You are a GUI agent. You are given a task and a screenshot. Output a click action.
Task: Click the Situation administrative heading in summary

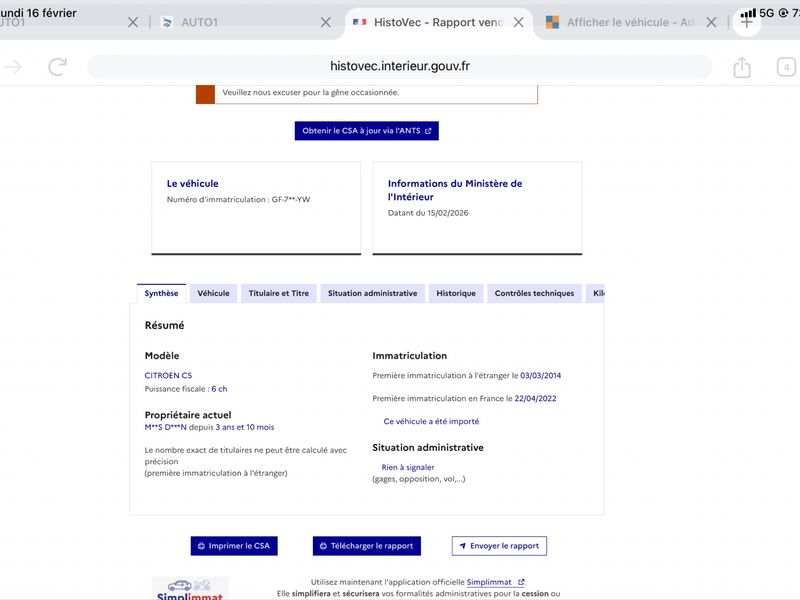(x=428, y=447)
